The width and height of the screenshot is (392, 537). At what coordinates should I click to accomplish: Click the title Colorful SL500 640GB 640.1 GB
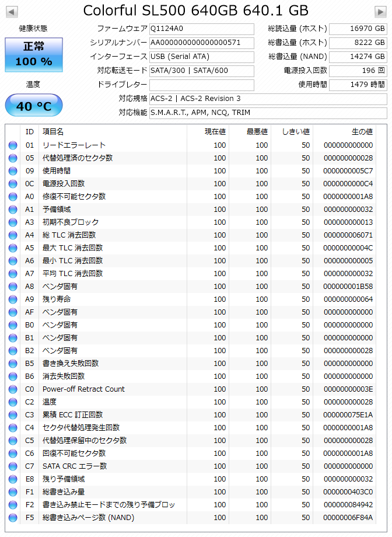[196, 11]
